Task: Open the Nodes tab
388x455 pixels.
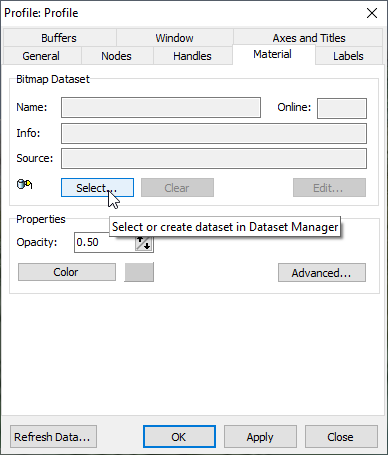Action: pyautogui.click(x=116, y=56)
